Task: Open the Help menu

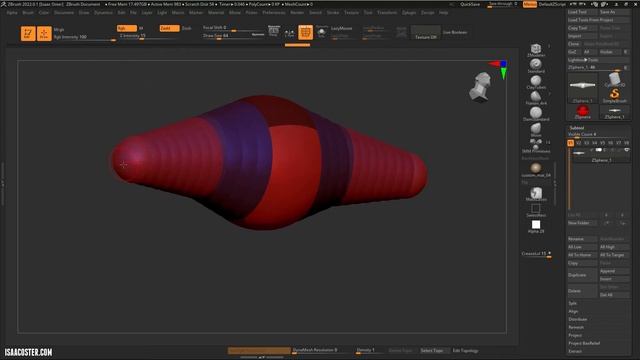Action: 443,13
